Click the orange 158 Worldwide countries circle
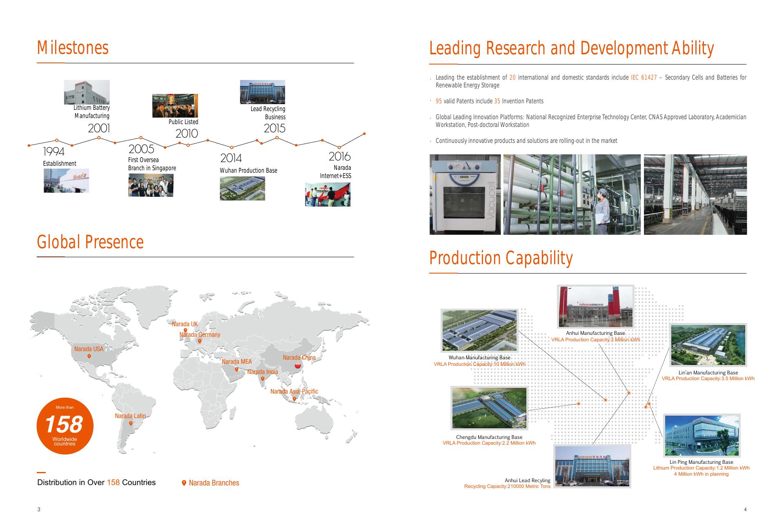 65,426
